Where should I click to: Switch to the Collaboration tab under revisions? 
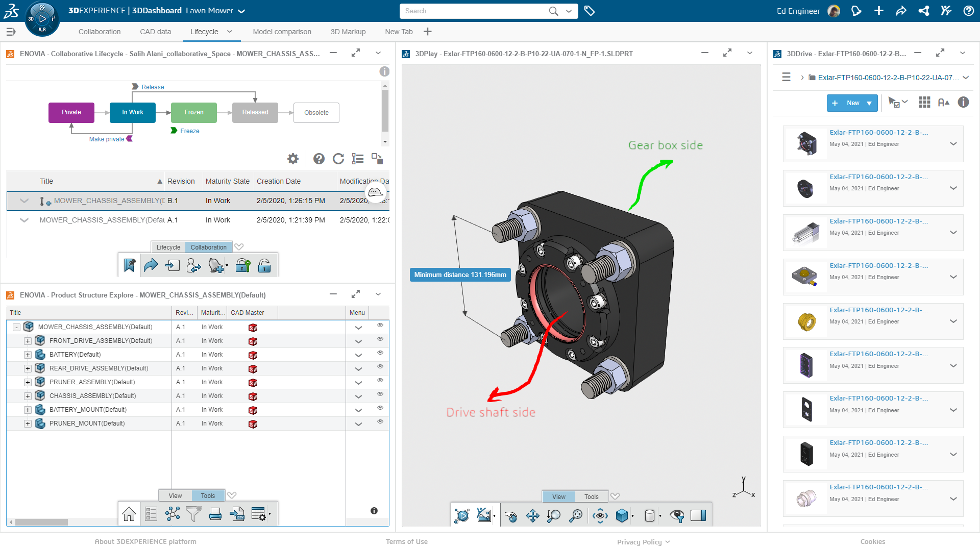(208, 247)
